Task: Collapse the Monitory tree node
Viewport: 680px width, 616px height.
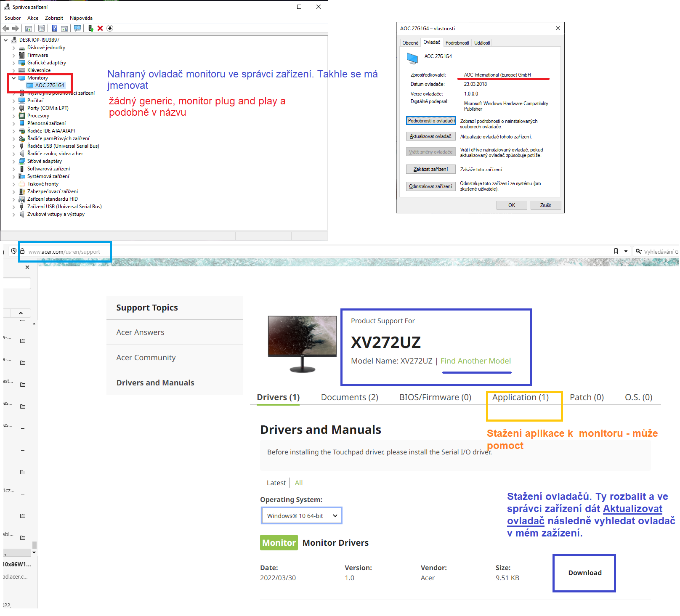Action: 13,78
